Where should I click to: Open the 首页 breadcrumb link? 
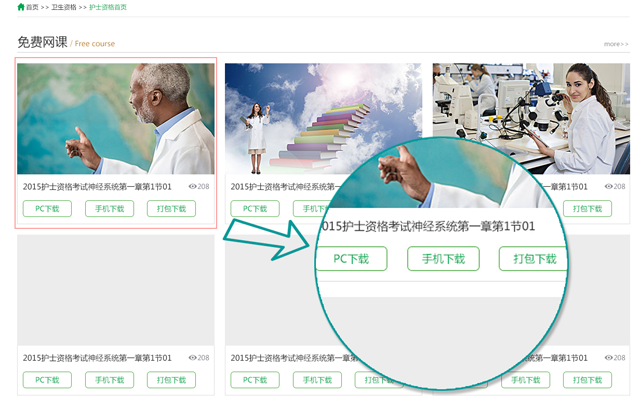(32, 7)
